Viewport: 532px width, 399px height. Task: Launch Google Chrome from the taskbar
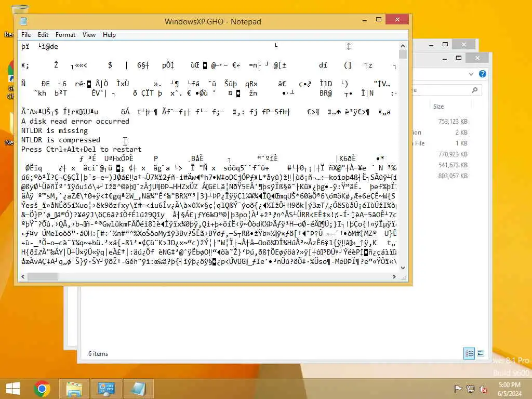pos(42,389)
